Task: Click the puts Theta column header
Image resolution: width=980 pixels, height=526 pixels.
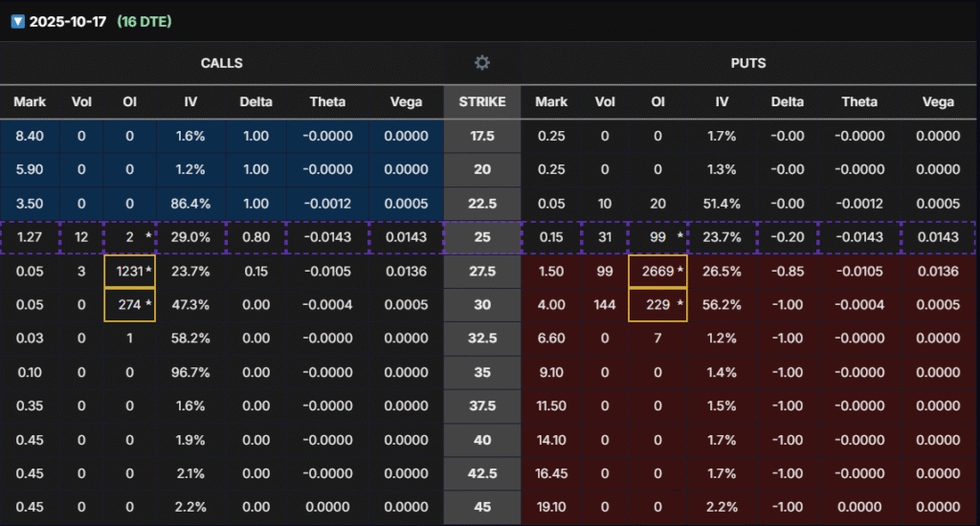Action: point(858,101)
